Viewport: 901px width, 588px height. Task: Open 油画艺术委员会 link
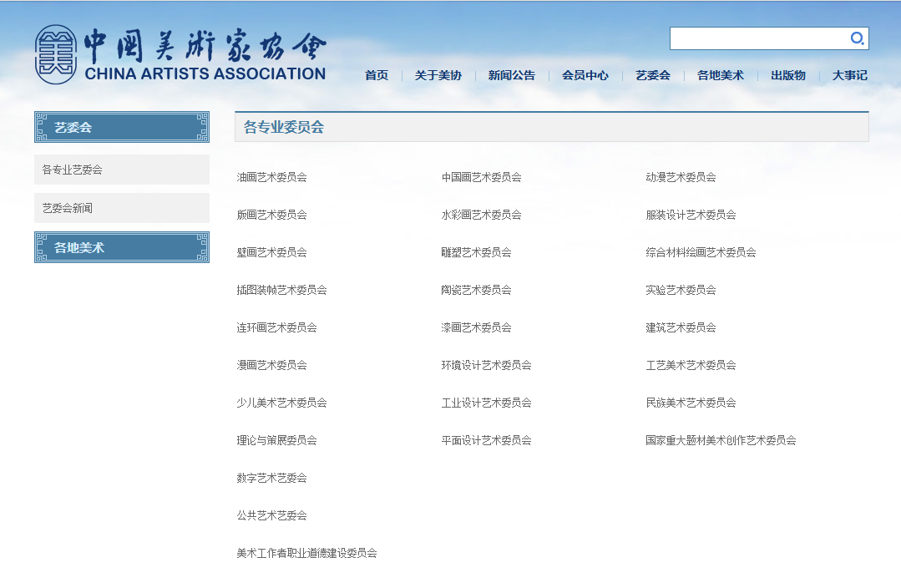pos(271,177)
